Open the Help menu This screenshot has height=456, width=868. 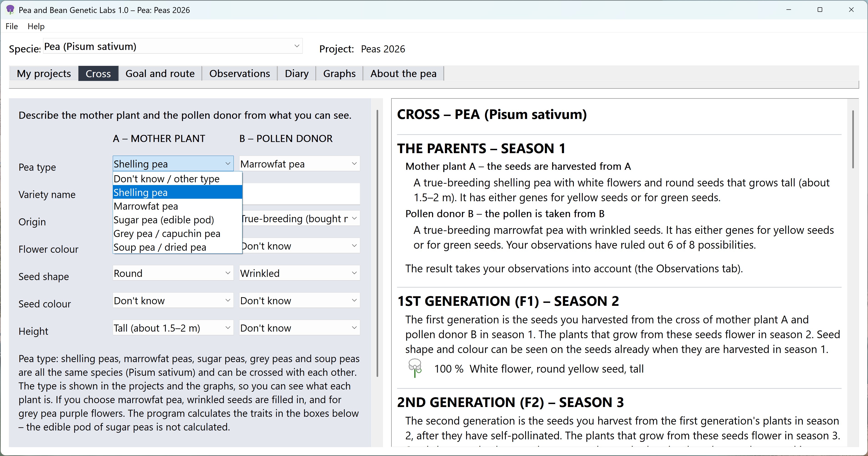36,26
